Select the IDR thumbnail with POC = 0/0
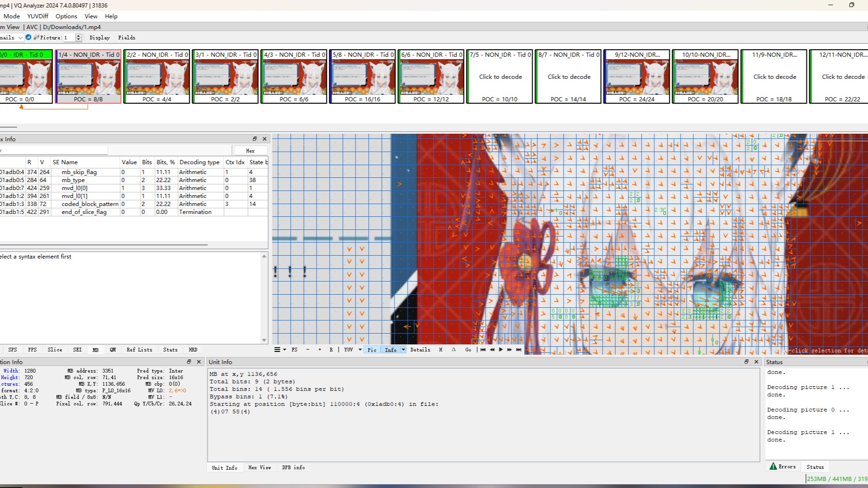Screen dimensions: 868x488 (25, 76)
